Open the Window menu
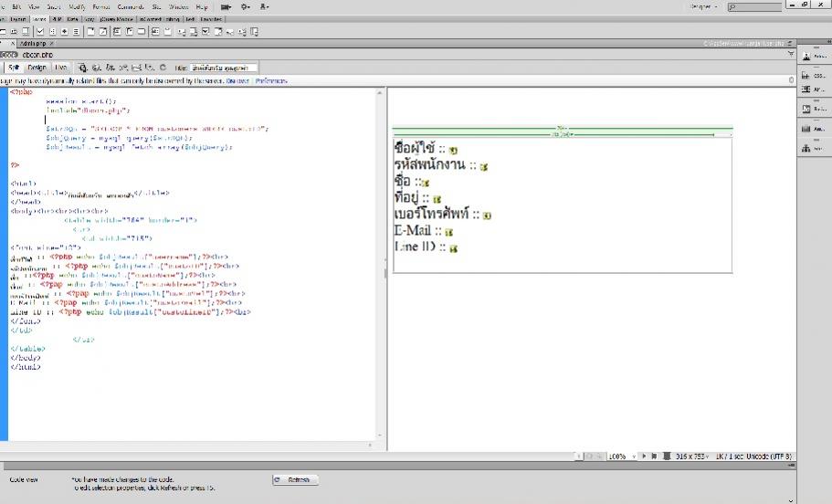Image resolution: width=832 pixels, height=504 pixels. point(178,7)
